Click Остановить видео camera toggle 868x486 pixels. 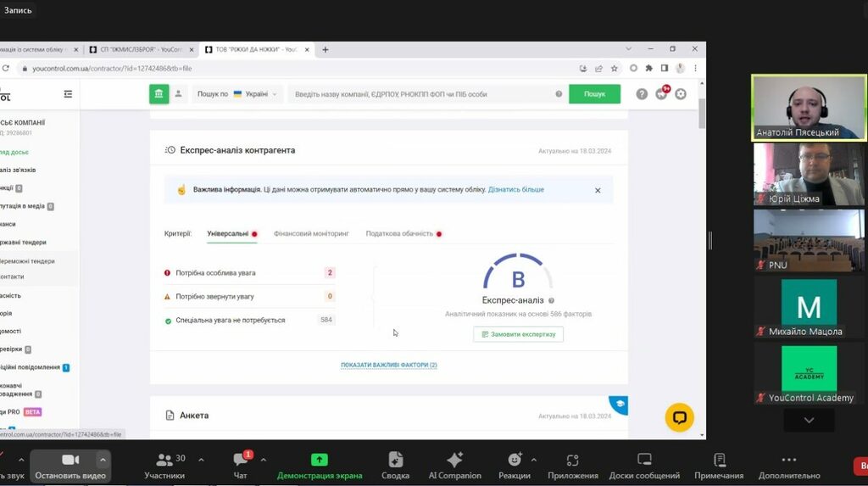[x=70, y=465]
